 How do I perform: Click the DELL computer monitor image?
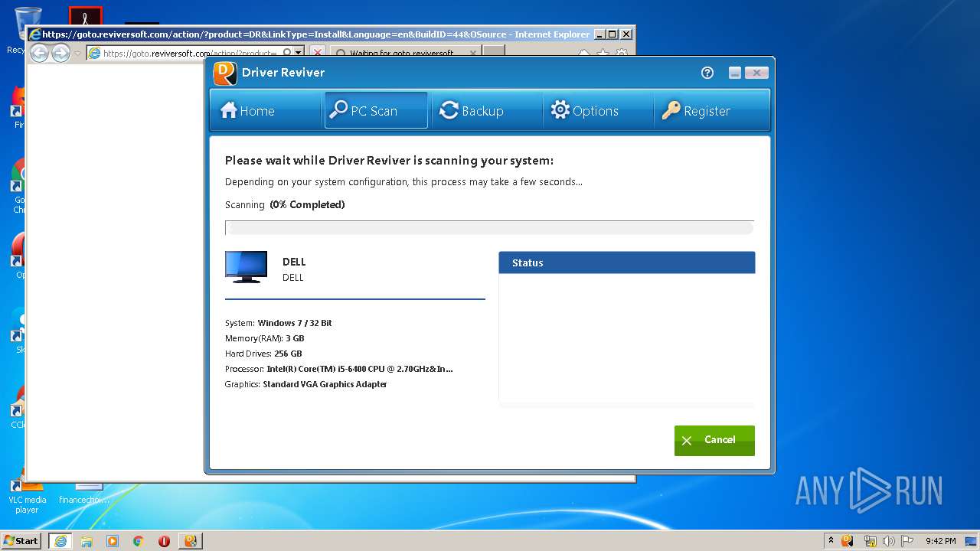(x=246, y=267)
